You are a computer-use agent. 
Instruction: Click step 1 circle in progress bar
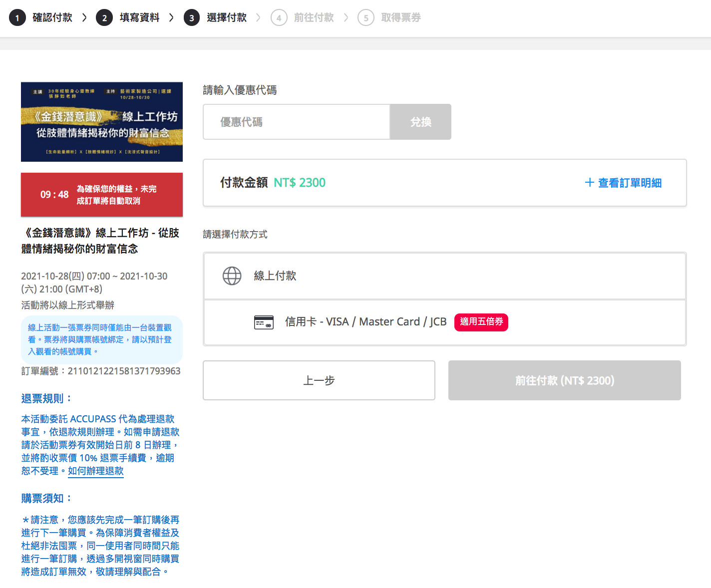pos(17,18)
